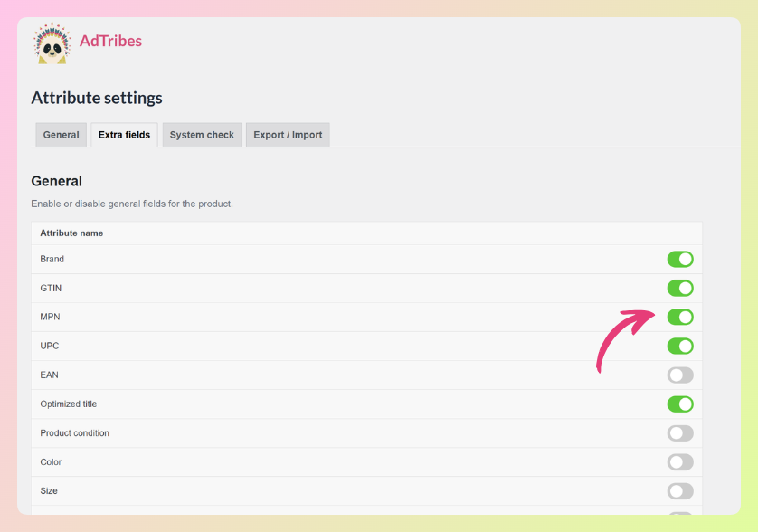Enable the Color attribute toggle
Image resolution: width=758 pixels, height=532 pixels.
coord(680,462)
